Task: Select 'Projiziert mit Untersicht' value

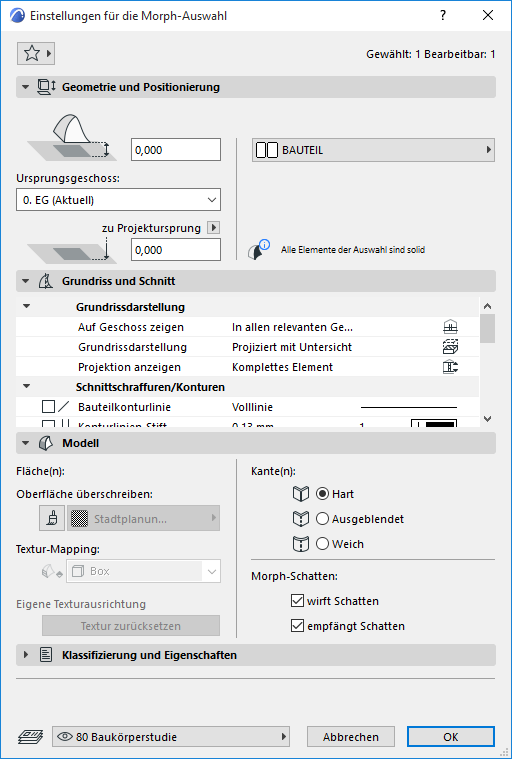Action: [x=292, y=347]
